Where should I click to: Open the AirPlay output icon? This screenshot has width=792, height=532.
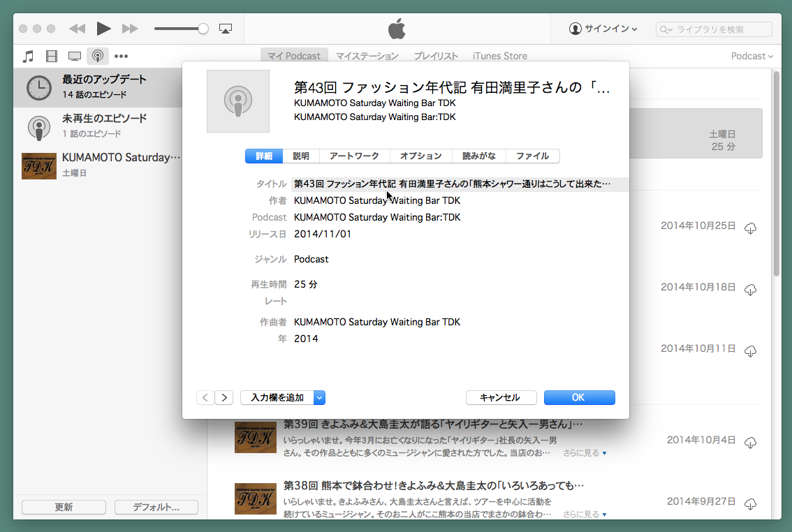coord(226,29)
